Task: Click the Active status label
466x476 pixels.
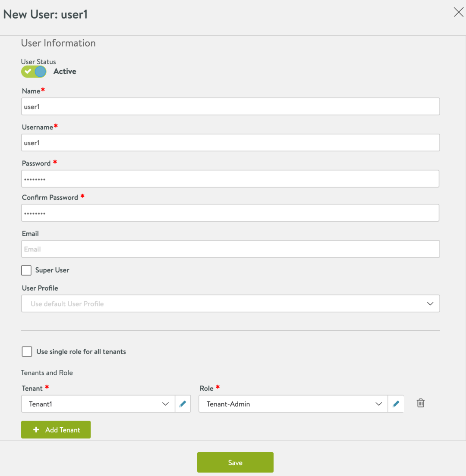Action: click(65, 71)
